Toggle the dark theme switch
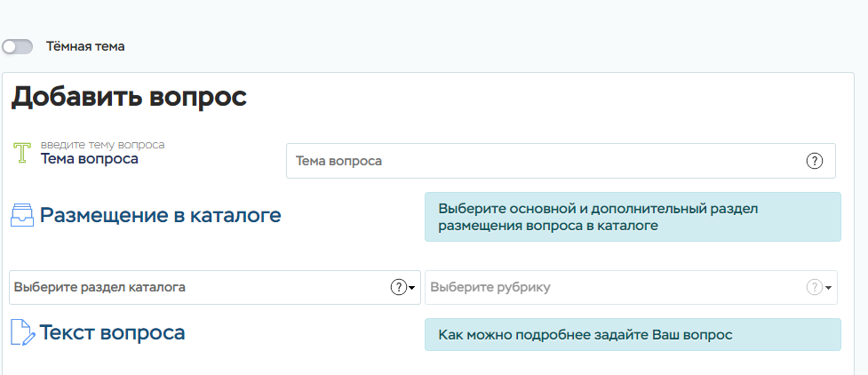The width and height of the screenshot is (868, 375). (x=18, y=46)
